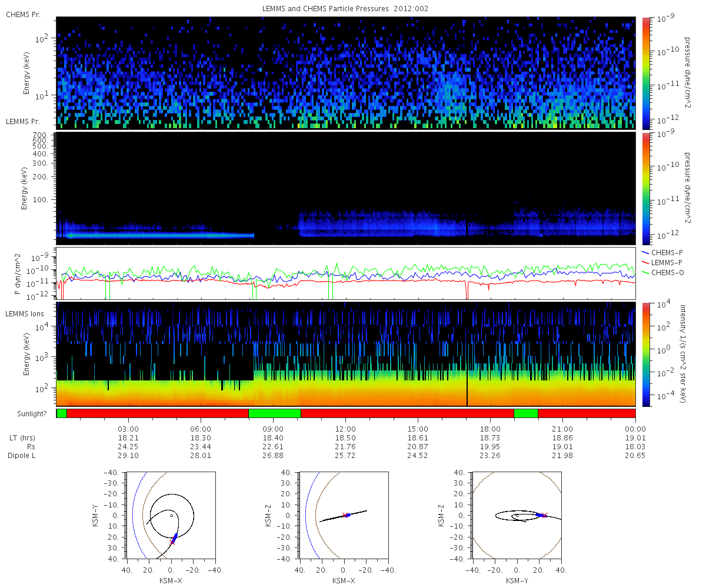Image resolution: width=706 pixels, height=588 pixels.
Task: Click the 03:00 time axis tick label
Action: click(128, 429)
